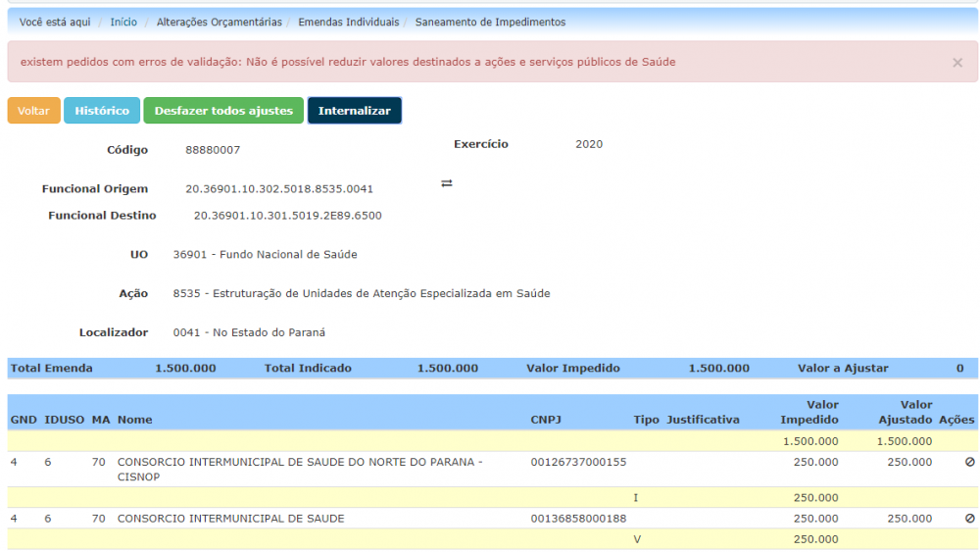This screenshot has height=552, width=980.
Task: Click the swap arrows icon beside Funcional Origem
Action: tap(447, 183)
